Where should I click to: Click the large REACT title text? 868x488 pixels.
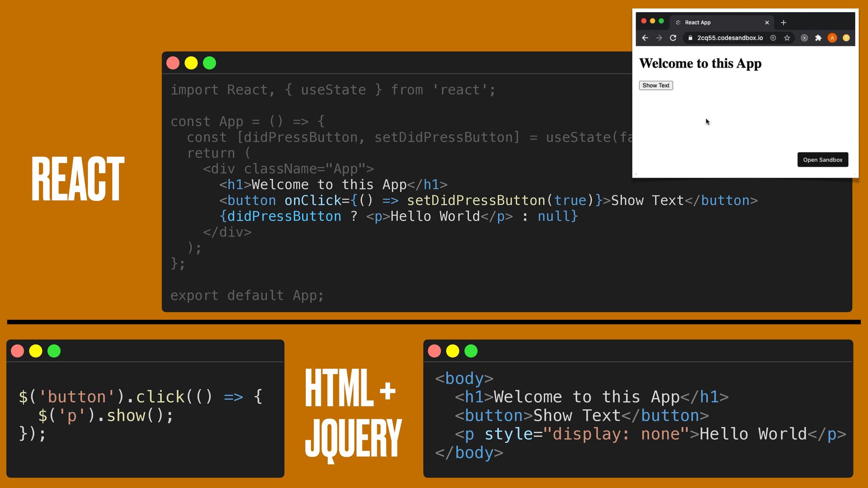pyautogui.click(x=78, y=179)
